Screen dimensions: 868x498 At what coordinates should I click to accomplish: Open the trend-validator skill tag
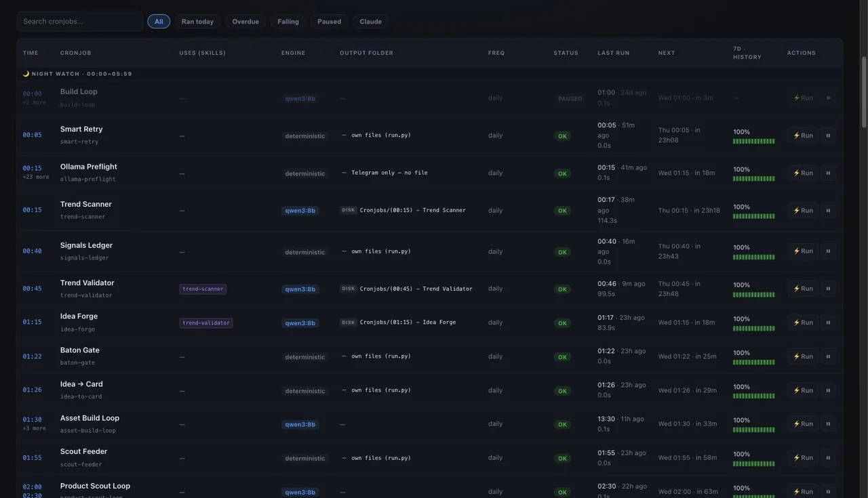coord(206,323)
